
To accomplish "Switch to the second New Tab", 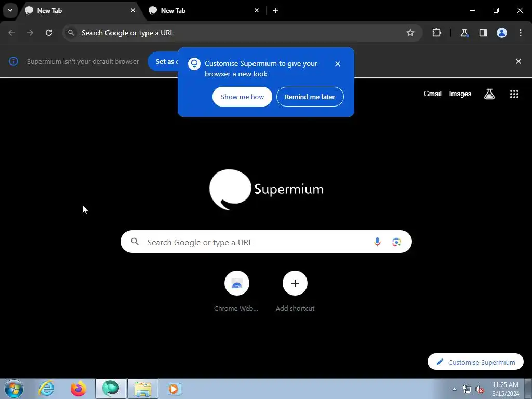I will click(204, 10).
